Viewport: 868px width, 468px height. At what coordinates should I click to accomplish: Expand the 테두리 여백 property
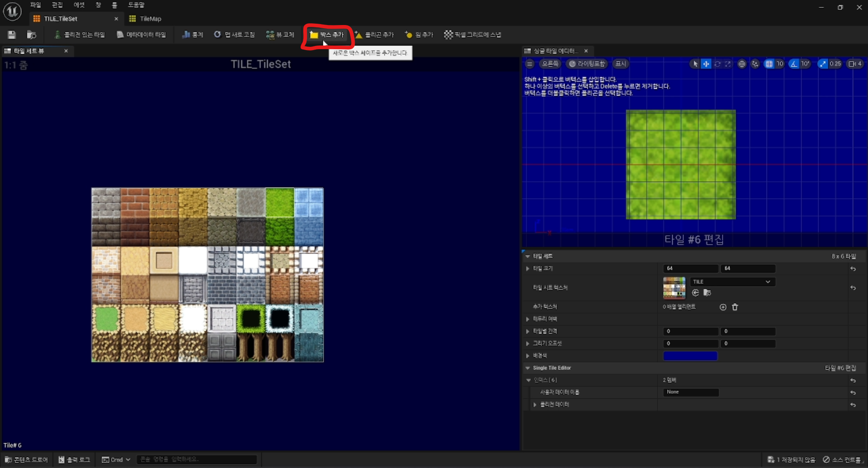tap(528, 319)
